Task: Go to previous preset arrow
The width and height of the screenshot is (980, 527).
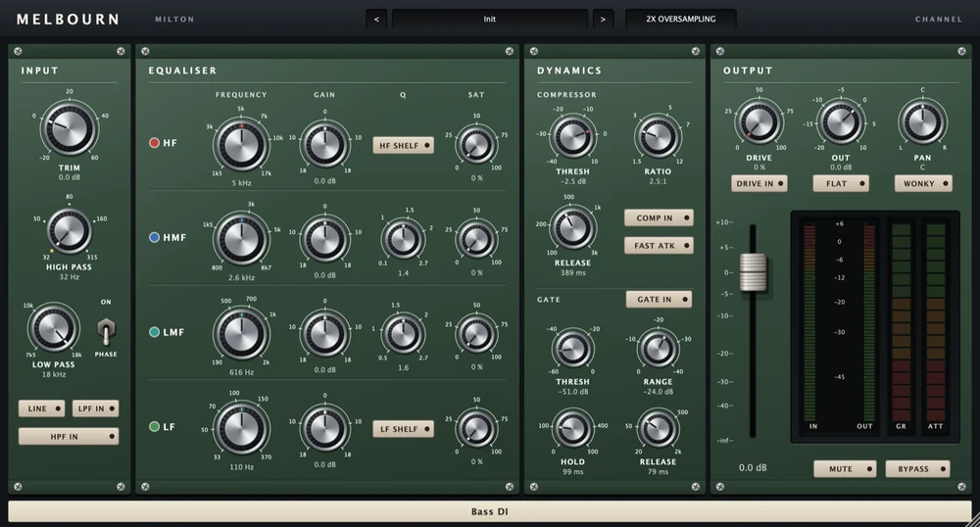Action: click(x=376, y=20)
